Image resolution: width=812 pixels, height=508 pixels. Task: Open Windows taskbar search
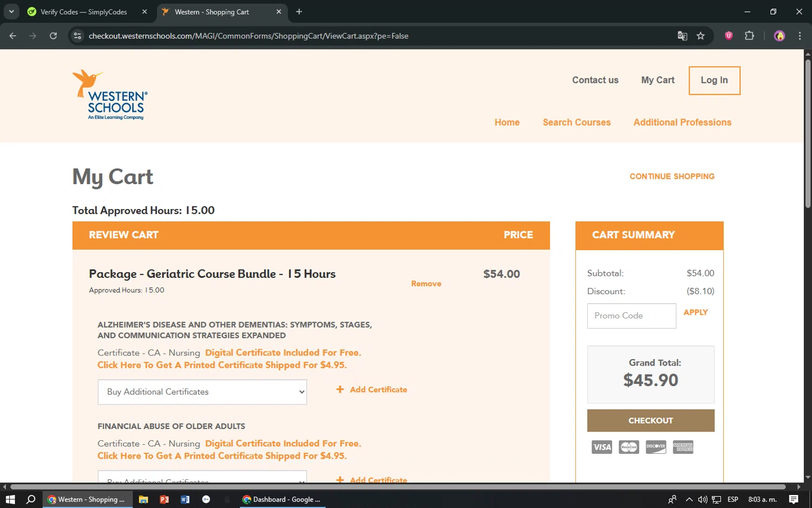(x=31, y=499)
